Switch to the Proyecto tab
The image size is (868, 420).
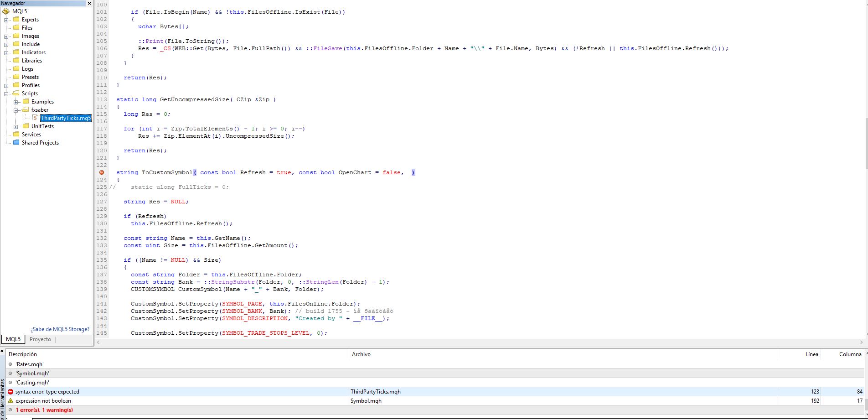point(40,339)
